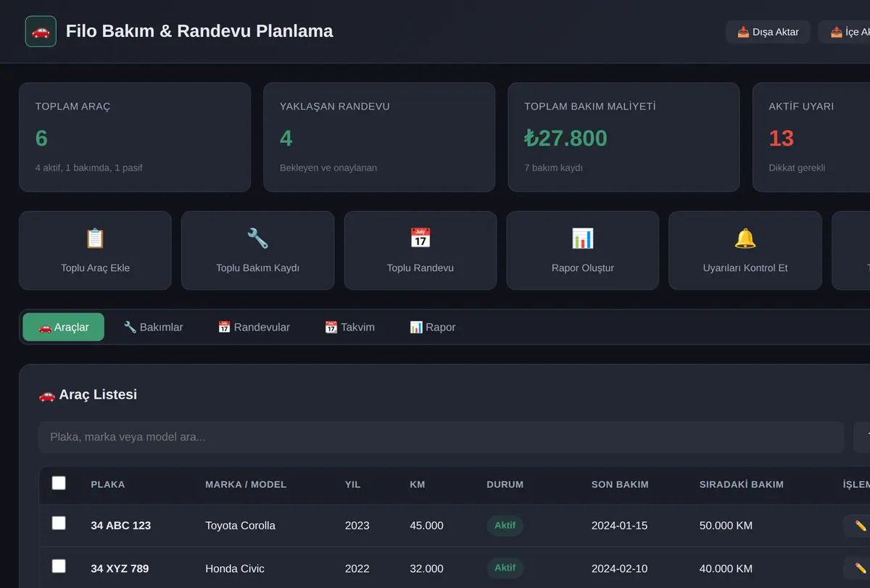Click the PLAKA column header

point(108,484)
